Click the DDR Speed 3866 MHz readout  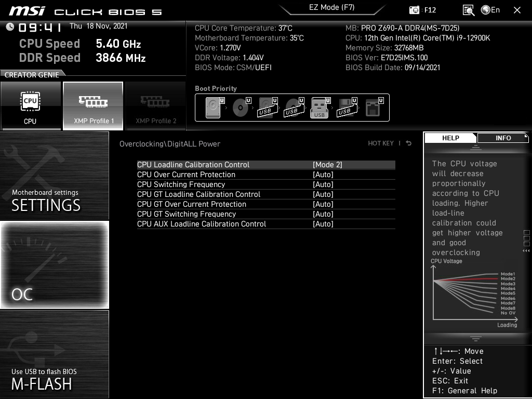pos(82,58)
